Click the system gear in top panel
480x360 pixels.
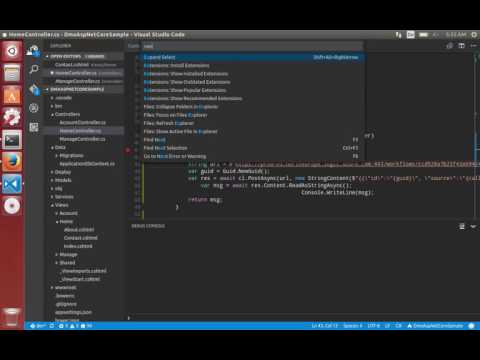474,35
